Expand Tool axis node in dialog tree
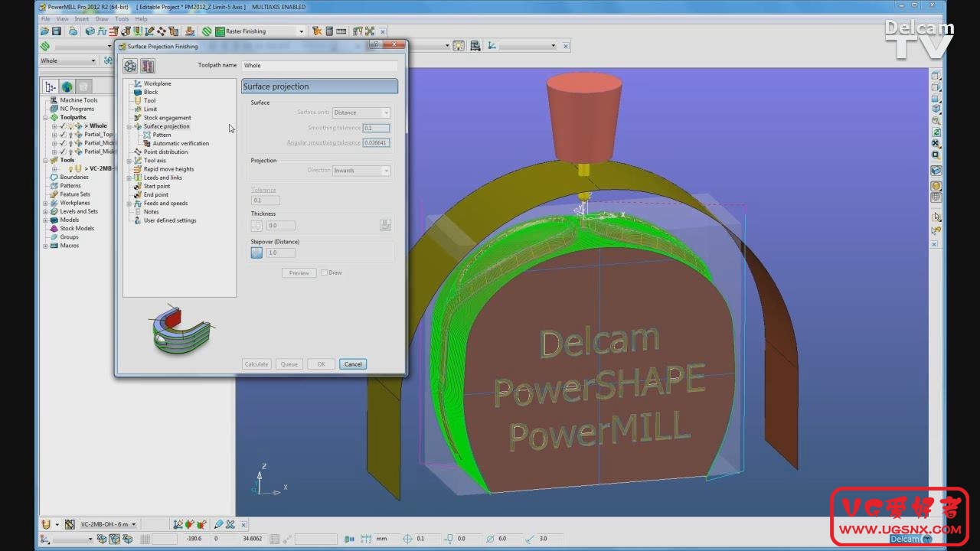The image size is (980, 551). [x=129, y=161]
